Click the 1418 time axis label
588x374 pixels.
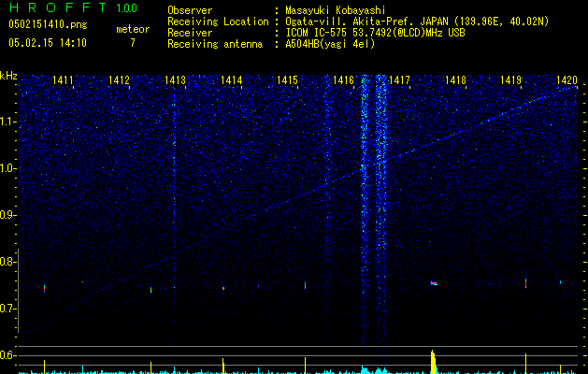point(455,79)
